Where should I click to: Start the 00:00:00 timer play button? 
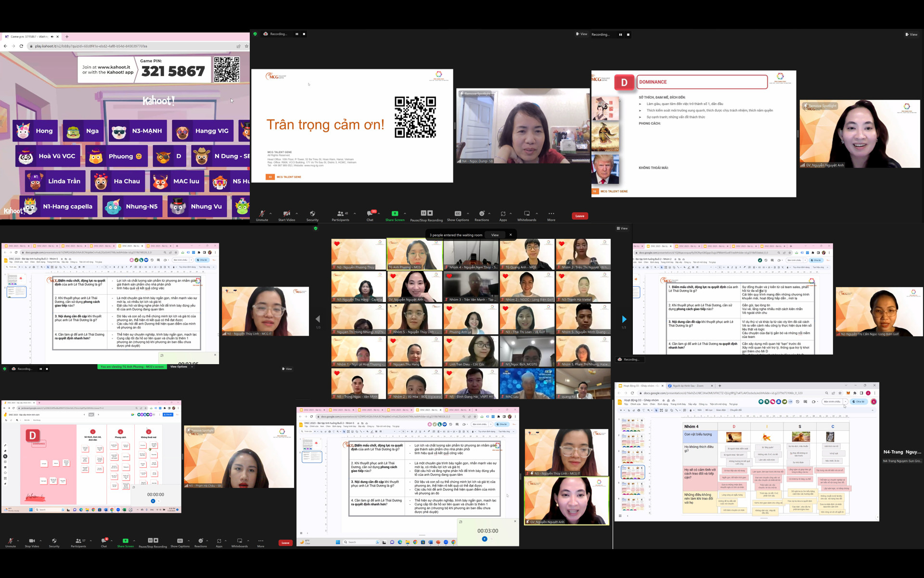pyautogui.click(x=153, y=501)
